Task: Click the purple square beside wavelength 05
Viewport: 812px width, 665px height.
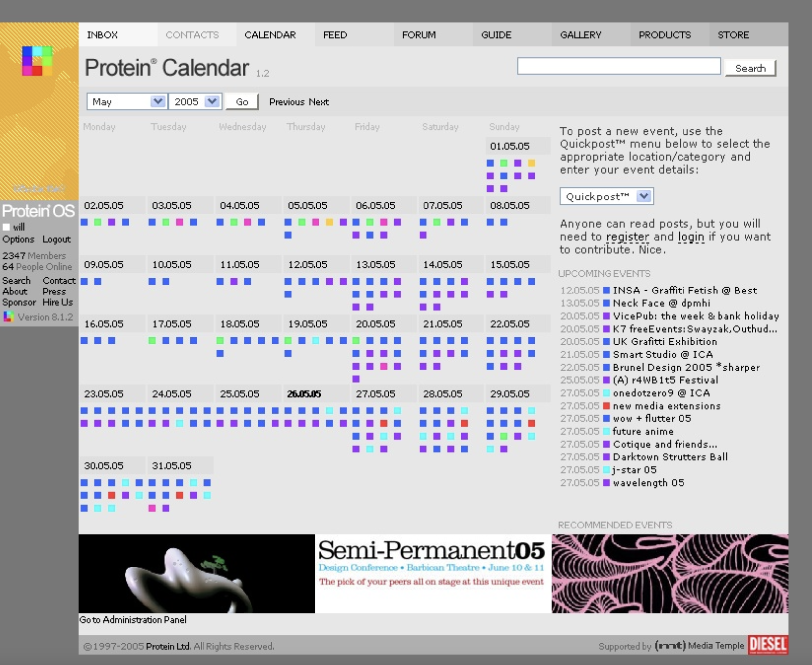Action: 607,483
